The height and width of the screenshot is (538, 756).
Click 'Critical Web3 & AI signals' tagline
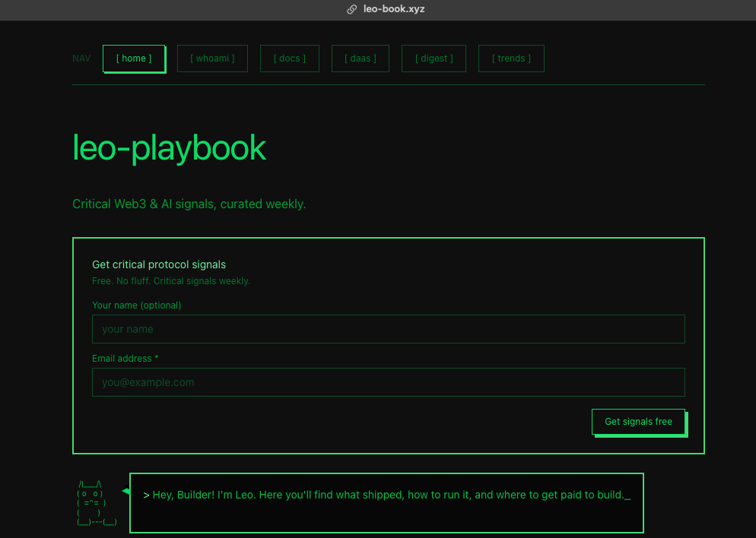tap(189, 204)
